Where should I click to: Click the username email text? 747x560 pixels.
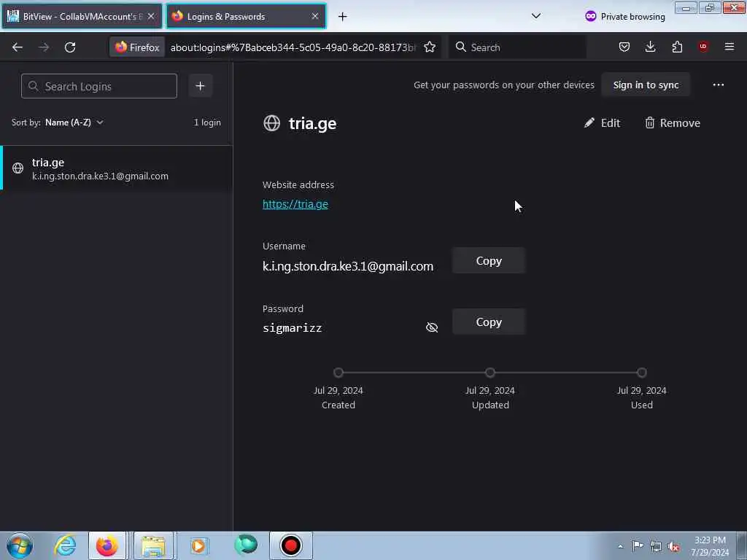click(x=348, y=266)
